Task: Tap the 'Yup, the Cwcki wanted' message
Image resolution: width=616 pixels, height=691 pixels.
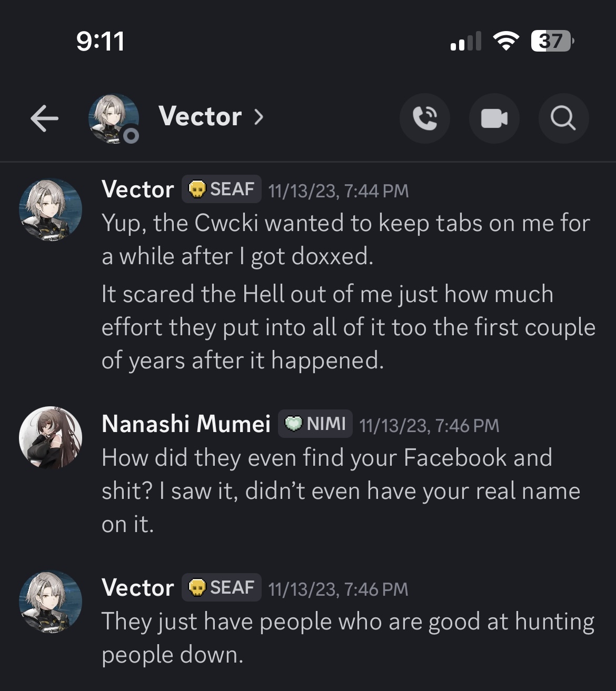Action: coord(346,239)
